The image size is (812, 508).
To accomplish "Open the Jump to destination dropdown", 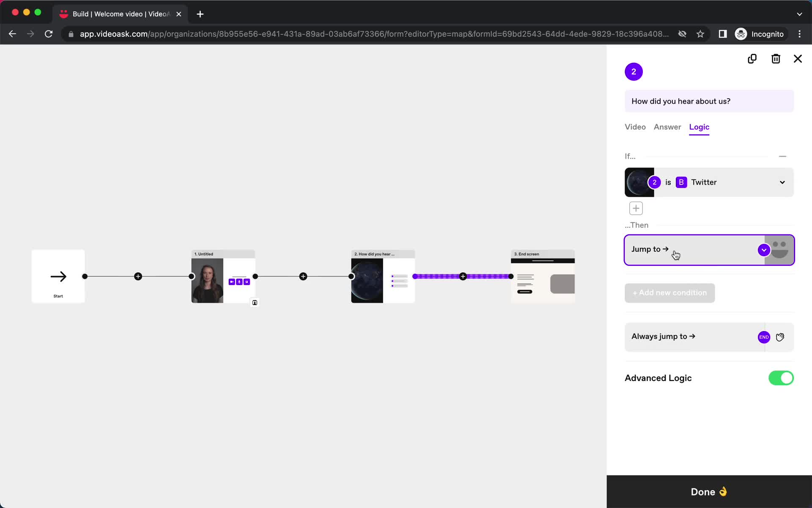I will coord(763,249).
